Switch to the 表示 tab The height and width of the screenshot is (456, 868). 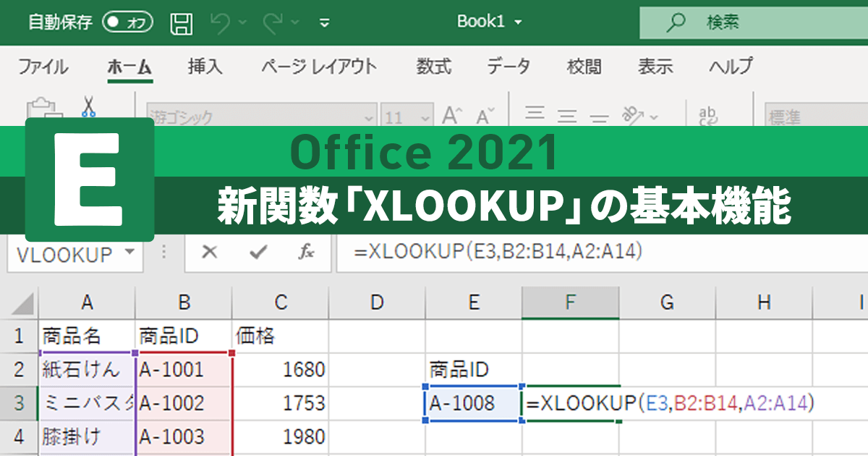pyautogui.click(x=655, y=67)
